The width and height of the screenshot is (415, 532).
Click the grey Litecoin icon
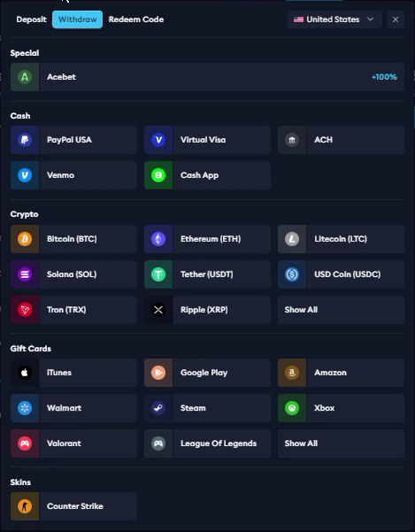click(x=292, y=239)
